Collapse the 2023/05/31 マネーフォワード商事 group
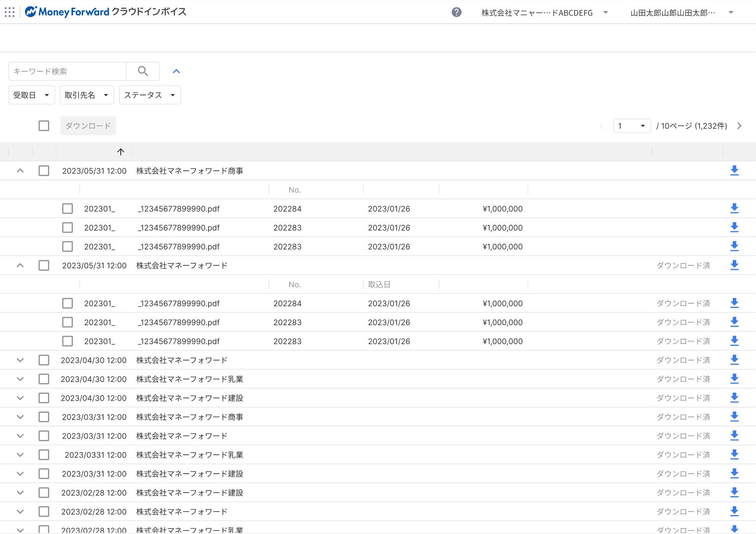The width and height of the screenshot is (756, 534). pos(20,171)
